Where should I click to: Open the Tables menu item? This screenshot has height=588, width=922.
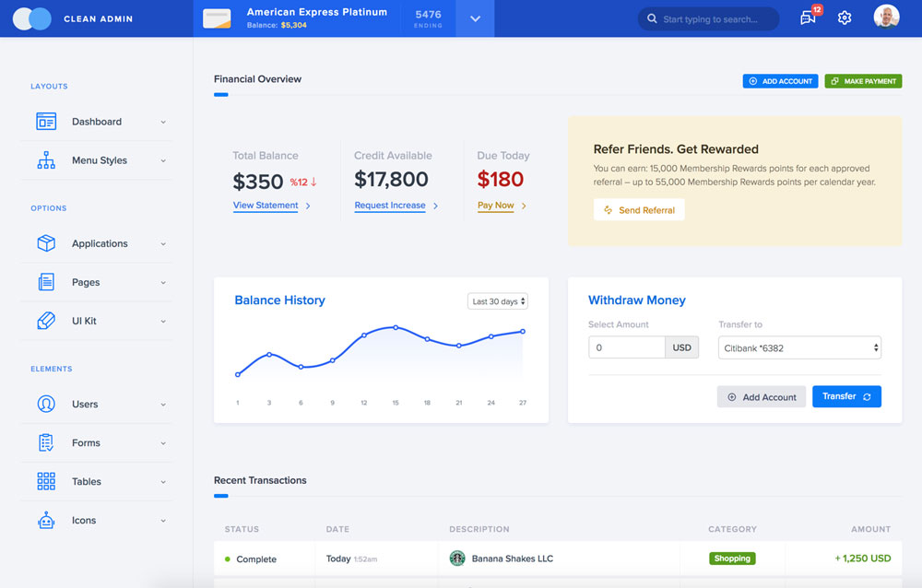(87, 481)
